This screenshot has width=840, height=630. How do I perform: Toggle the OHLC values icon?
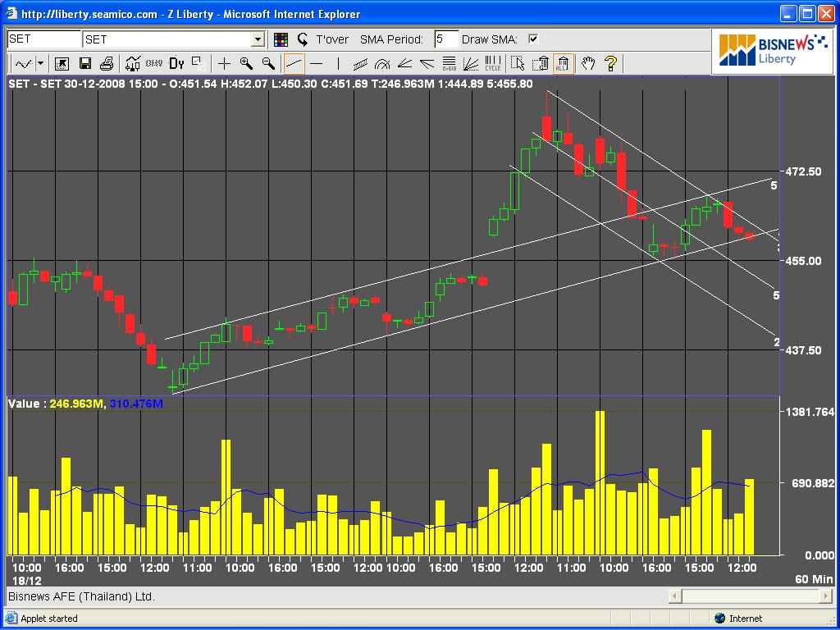coord(153,64)
